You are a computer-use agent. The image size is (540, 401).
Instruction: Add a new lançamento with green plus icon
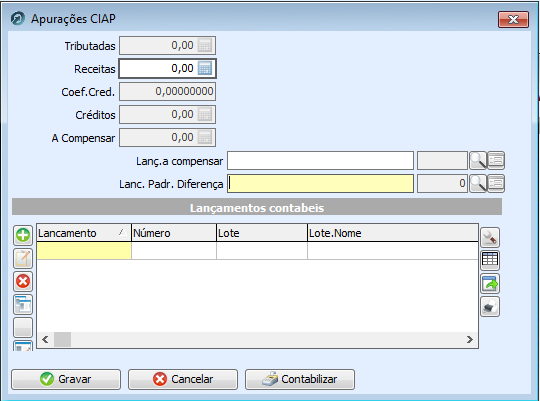tap(23, 235)
